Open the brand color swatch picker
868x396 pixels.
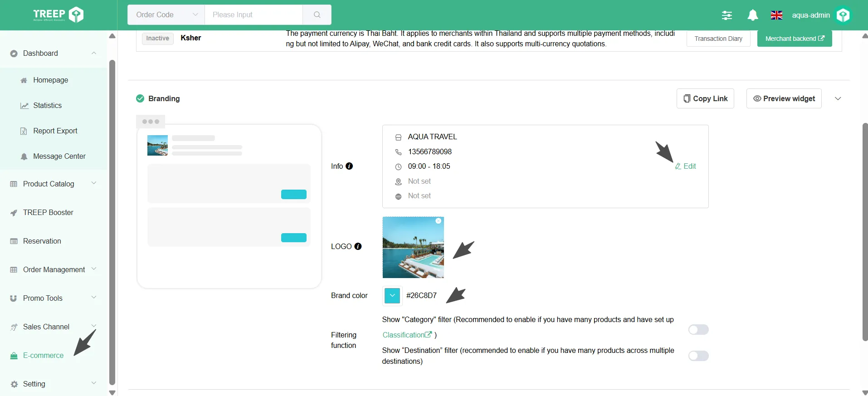[x=392, y=296]
